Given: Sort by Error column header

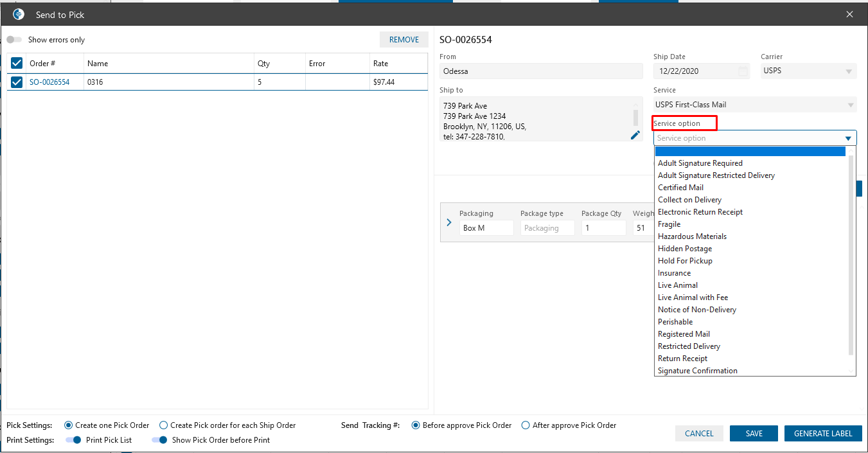Looking at the screenshot, I should coord(337,64).
